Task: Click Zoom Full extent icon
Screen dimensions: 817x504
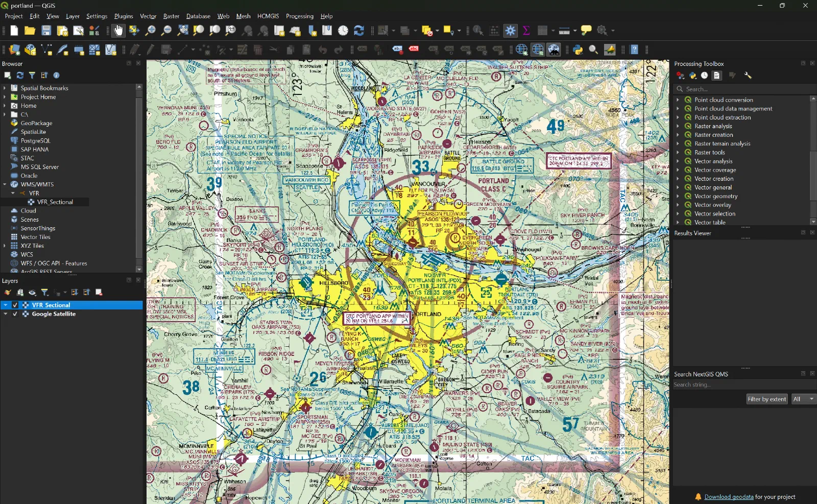Action: tap(182, 31)
